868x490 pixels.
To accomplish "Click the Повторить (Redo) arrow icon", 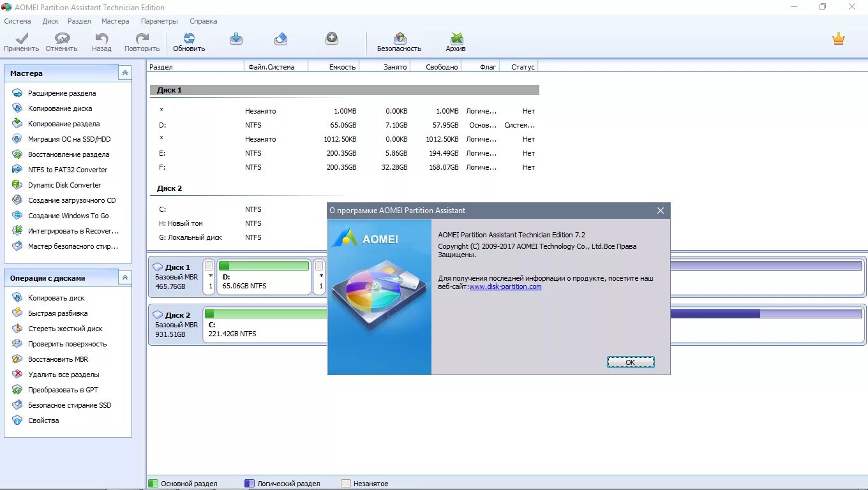I will [142, 38].
